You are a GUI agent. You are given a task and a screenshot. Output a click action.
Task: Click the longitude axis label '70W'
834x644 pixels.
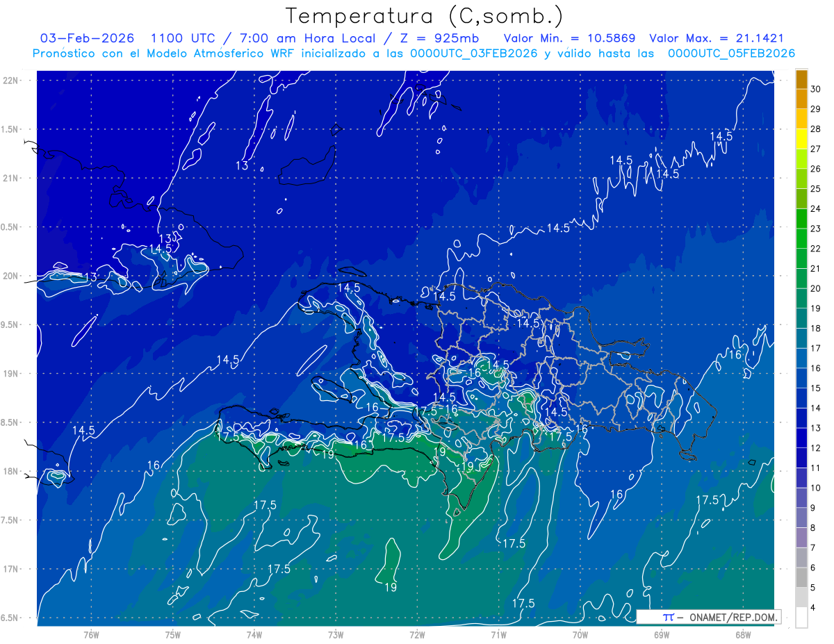click(x=580, y=634)
